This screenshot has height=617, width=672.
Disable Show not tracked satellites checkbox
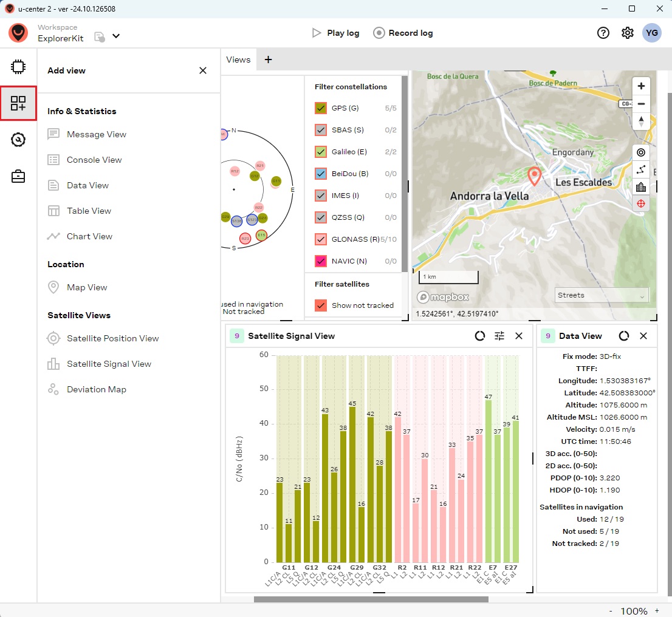pos(321,305)
